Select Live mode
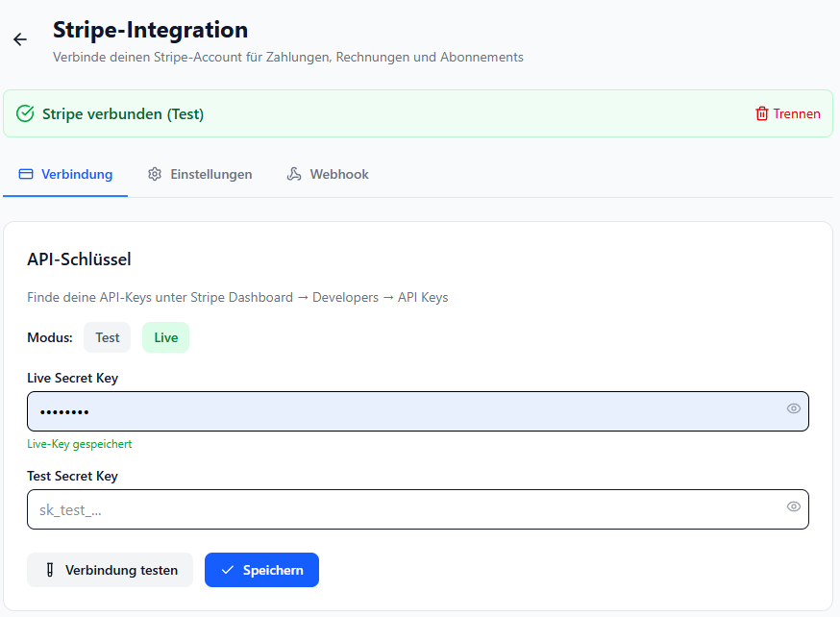 point(165,337)
